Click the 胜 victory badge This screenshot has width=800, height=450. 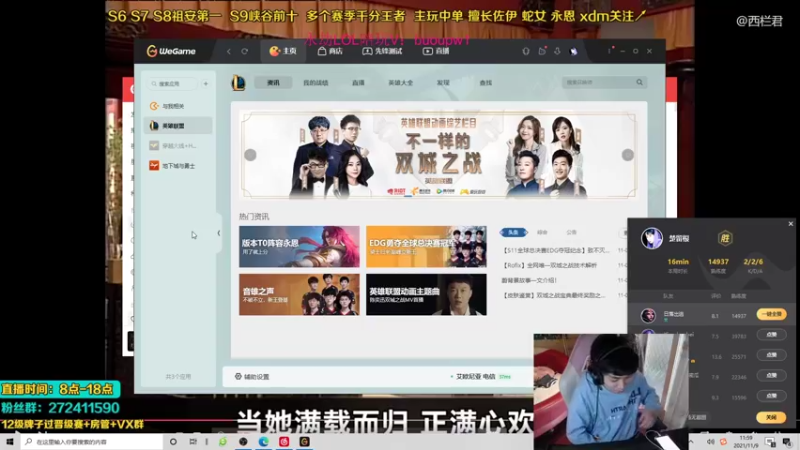pyautogui.click(x=725, y=238)
